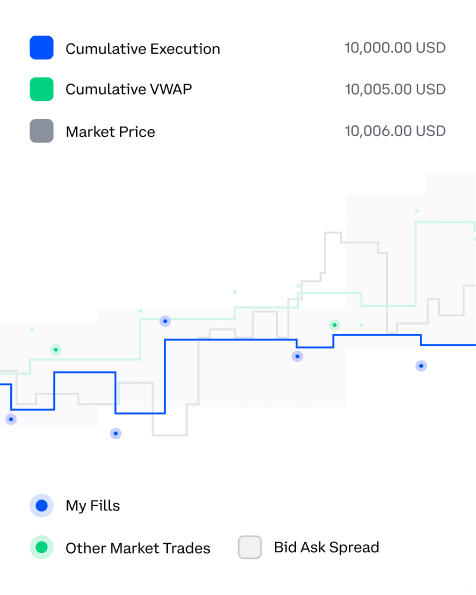Click the blue fill marker above the execution line

point(165,321)
